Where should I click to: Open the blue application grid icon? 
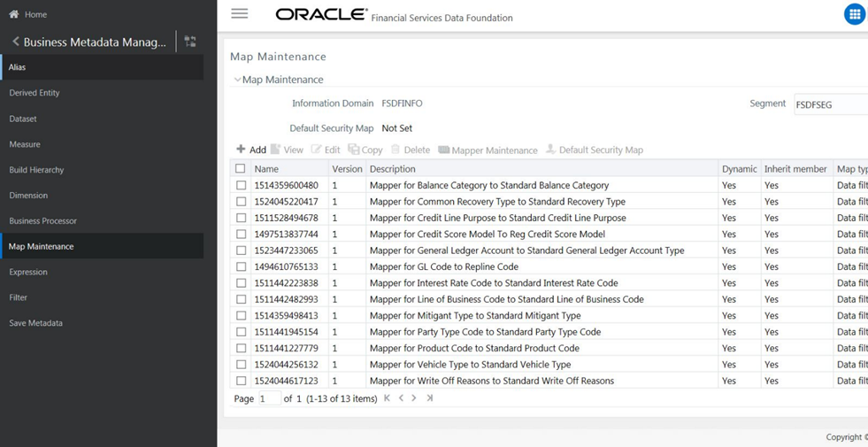click(855, 15)
